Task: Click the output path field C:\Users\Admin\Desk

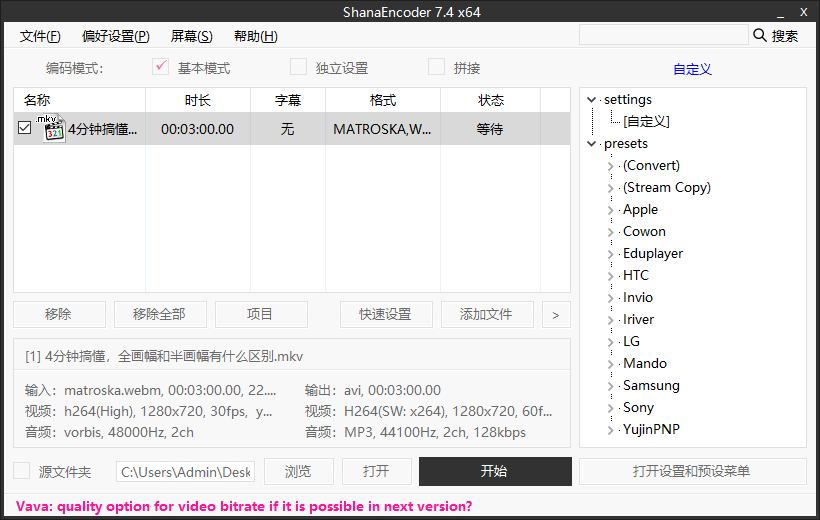Action: point(186,472)
